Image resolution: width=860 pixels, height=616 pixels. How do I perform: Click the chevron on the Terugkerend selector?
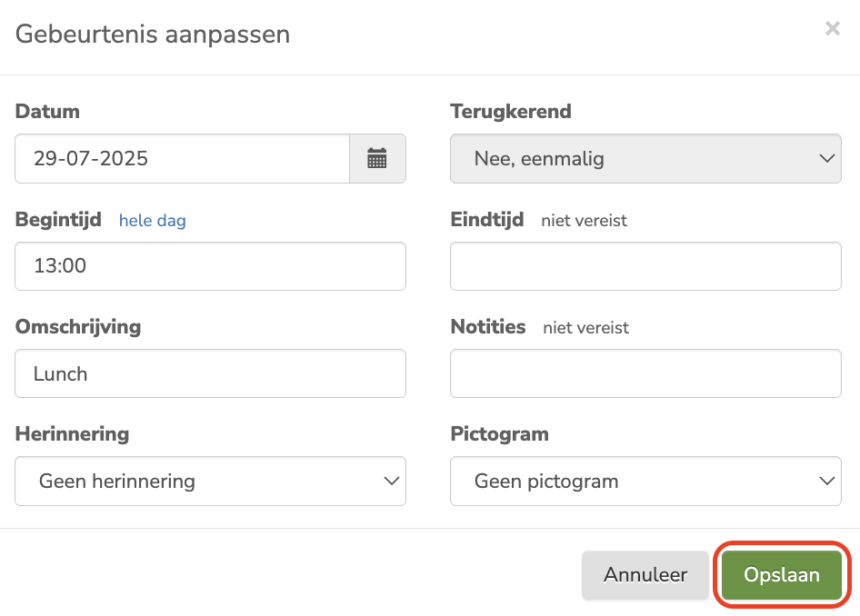click(826, 158)
